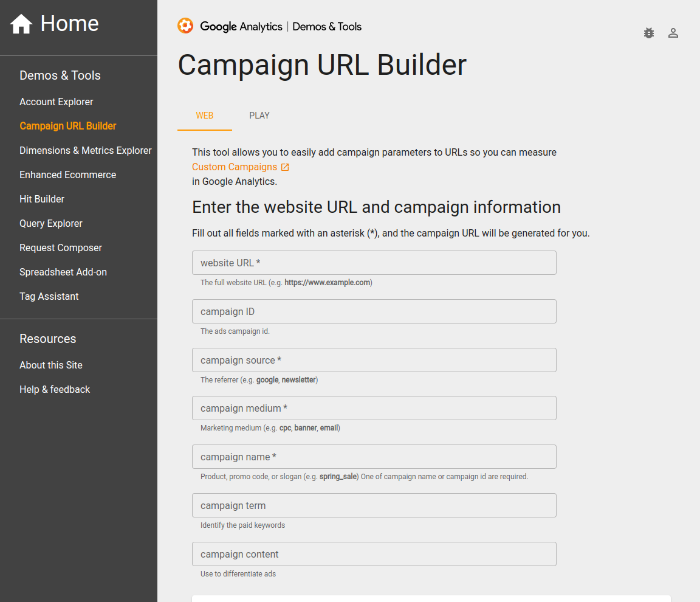Image resolution: width=700 pixels, height=602 pixels.
Task: Focus the website URL input field
Action: pos(374,263)
